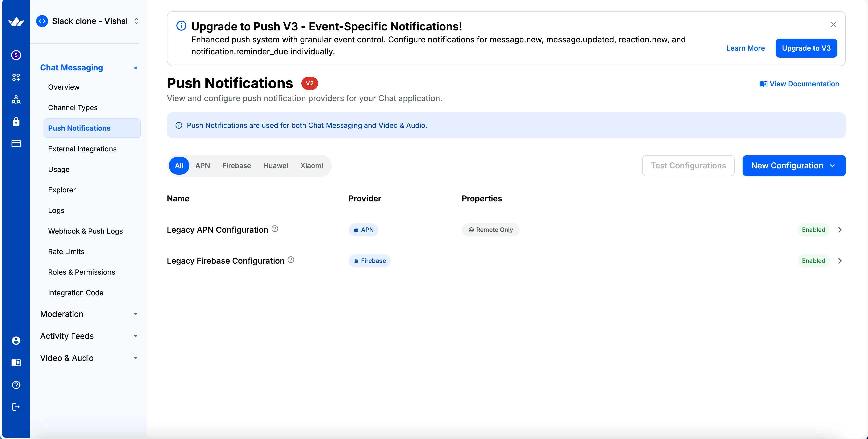This screenshot has height=439, width=868.
Task: Open the New Configuration dropdown
Action: [794, 165]
